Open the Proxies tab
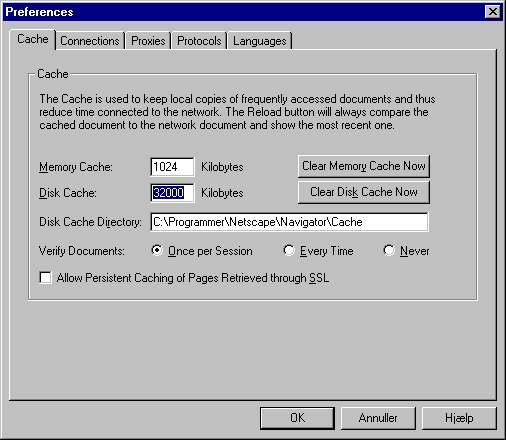The image size is (506, 440). click(x=148, y=41)
